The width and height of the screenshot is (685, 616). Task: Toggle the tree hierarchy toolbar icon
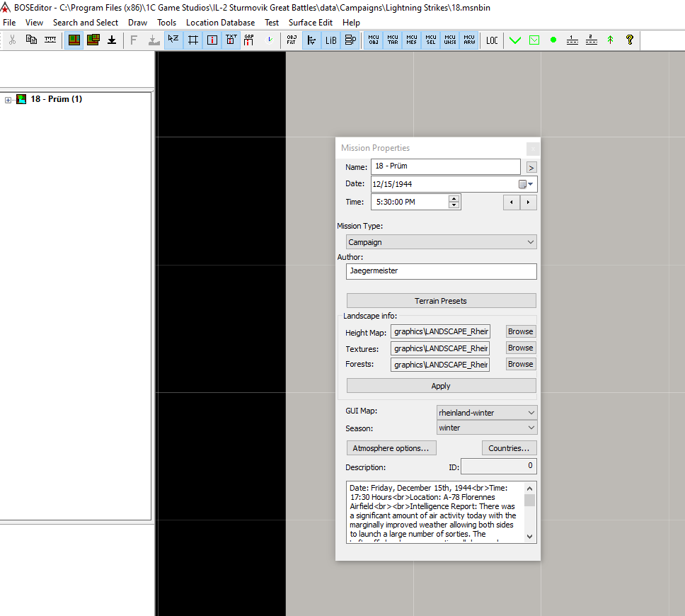click(311, 40)
